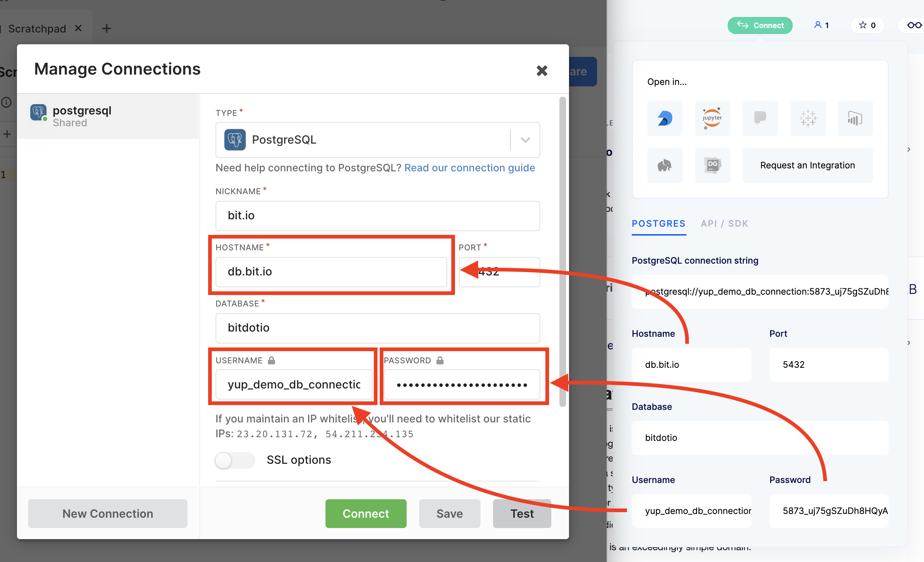The width and height of the screenshot is (924, 562).
Task: Expand the PostgreSQL type dropdown
Action: [x=525, y=140]
